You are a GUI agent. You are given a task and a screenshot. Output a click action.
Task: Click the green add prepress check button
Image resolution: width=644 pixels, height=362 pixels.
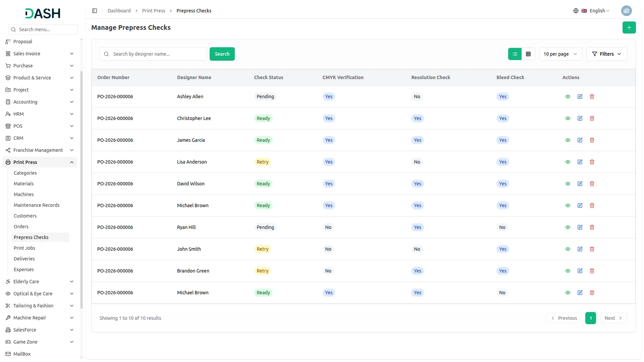coord(629,27)
